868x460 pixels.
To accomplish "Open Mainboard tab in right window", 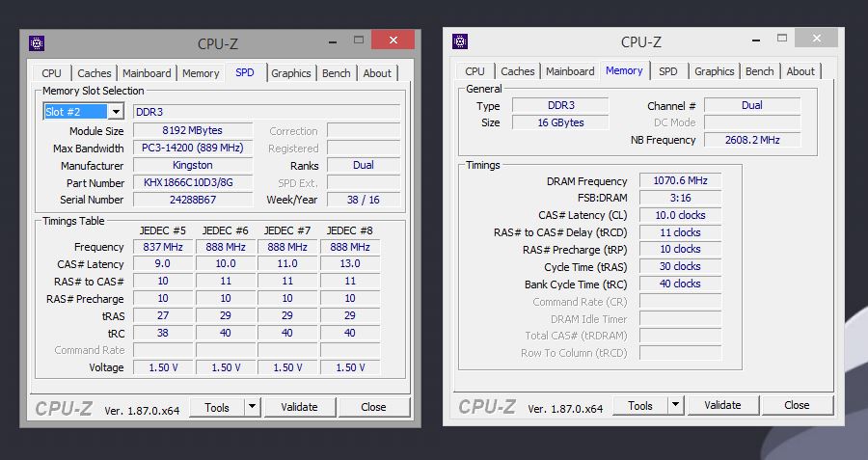I will (x=570, y=71).
